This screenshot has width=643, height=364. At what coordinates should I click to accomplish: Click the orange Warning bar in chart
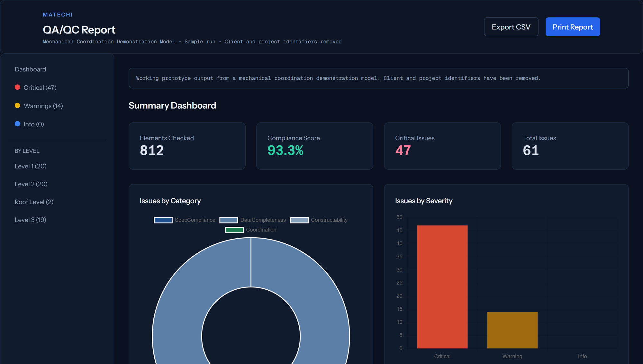click(512, 330)
